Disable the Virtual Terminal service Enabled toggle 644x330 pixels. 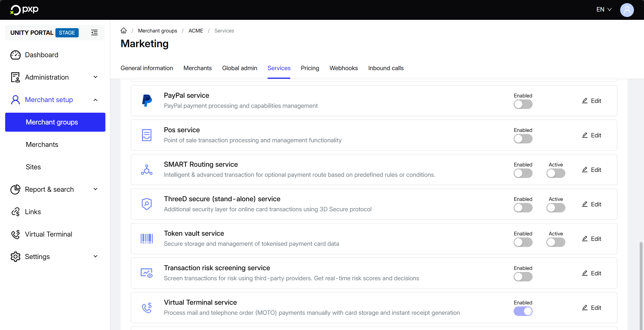(523, 311)
